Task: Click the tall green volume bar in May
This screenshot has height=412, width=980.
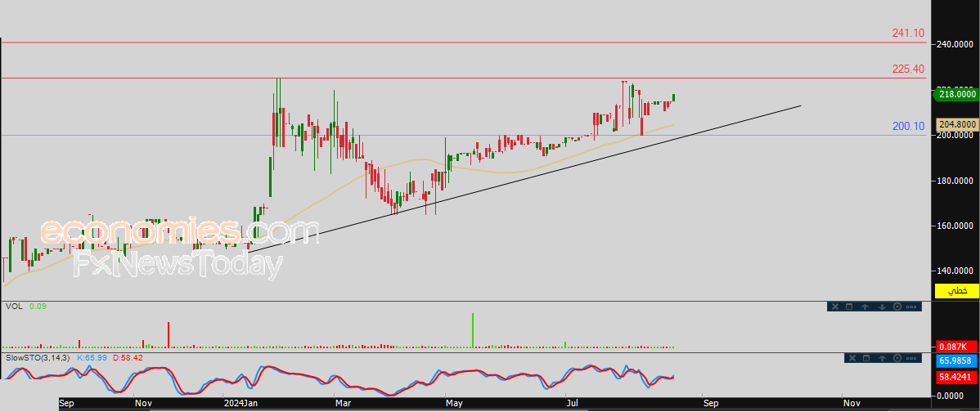Action: click(473, 330)
